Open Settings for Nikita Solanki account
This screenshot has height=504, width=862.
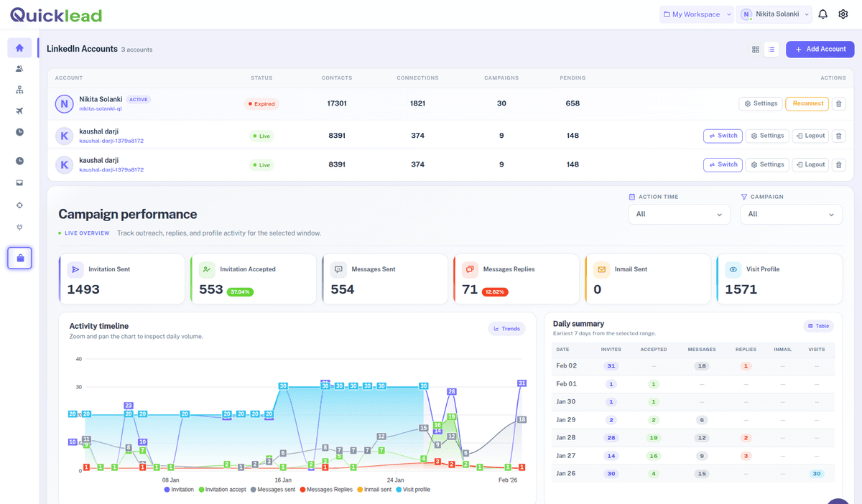click(x=761, y=103)
